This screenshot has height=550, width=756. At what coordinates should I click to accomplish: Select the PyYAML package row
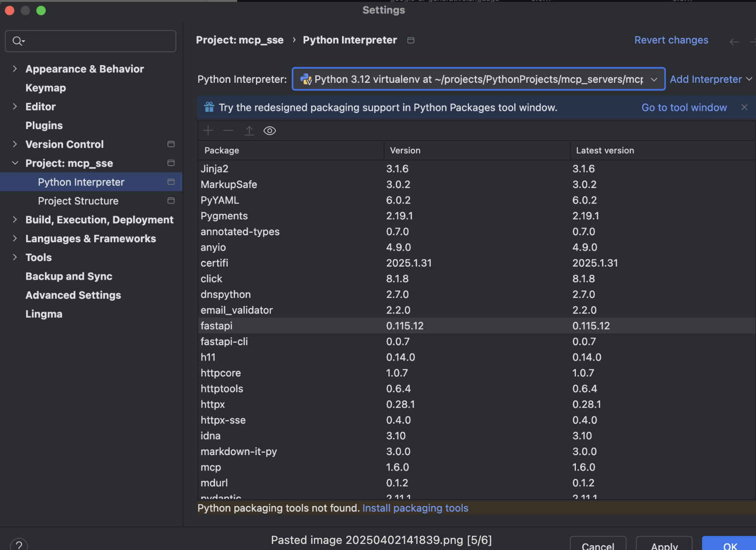(x=477, y=200)
